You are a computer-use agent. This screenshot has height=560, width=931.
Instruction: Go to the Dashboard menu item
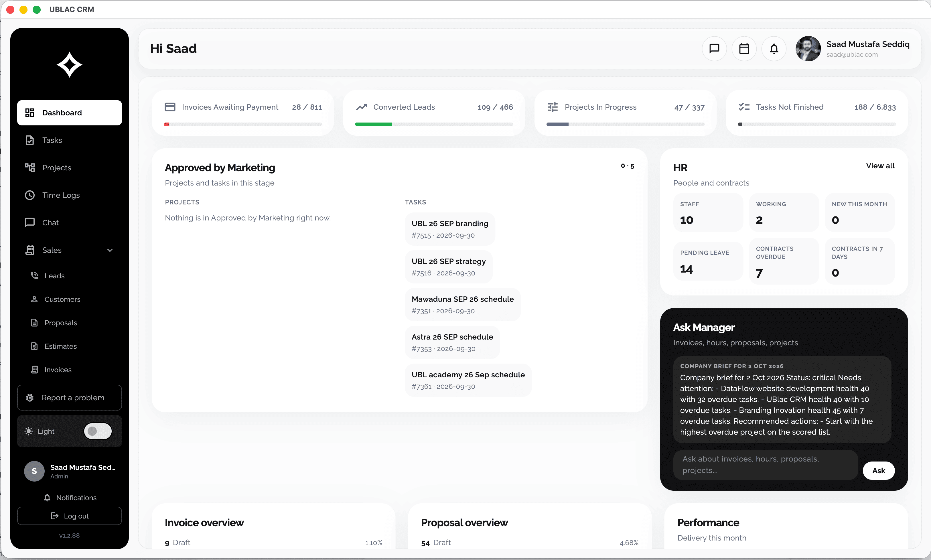[x=69, y=113]
